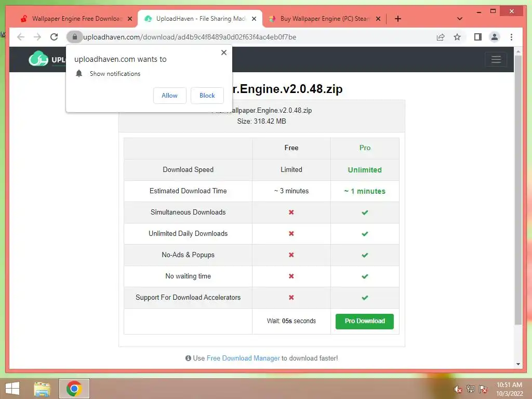
Task: Open the Chrome profile avatar
Action: pos(495,37)
